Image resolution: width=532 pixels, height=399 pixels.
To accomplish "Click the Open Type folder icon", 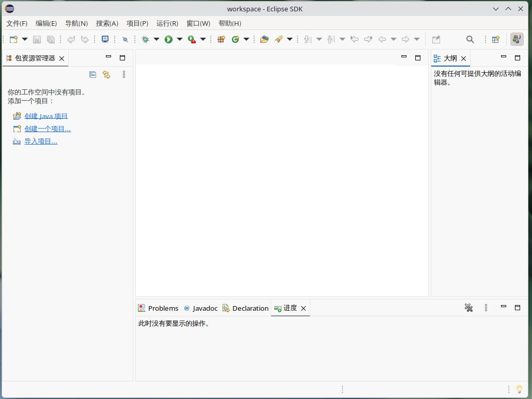I will [x=264, y=39].
